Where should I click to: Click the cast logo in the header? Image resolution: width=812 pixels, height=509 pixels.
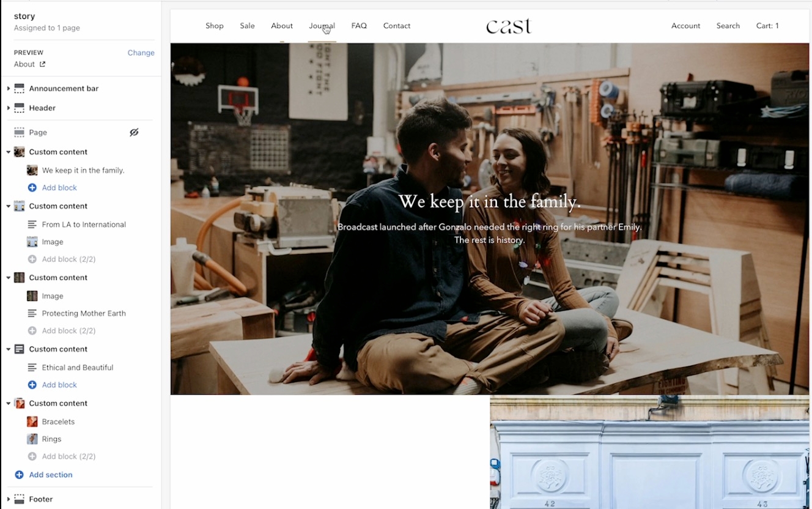pos(509,26)
